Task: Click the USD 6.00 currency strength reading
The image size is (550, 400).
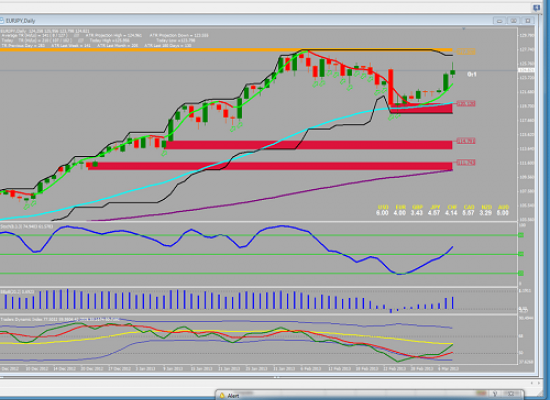Action: [382, 210]
